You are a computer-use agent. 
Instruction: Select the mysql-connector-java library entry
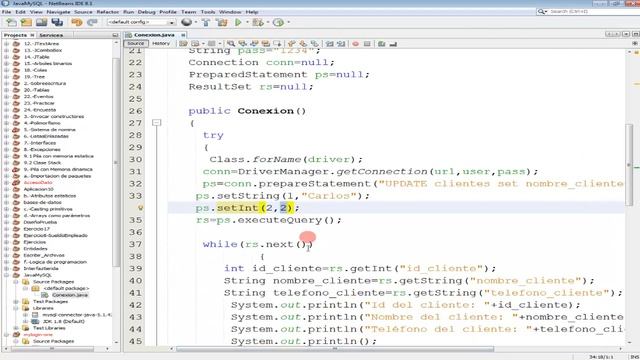[x=77, y=315]
